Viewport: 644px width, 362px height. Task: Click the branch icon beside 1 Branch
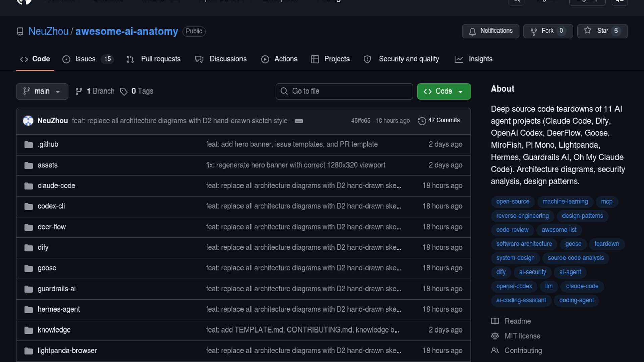79,92
